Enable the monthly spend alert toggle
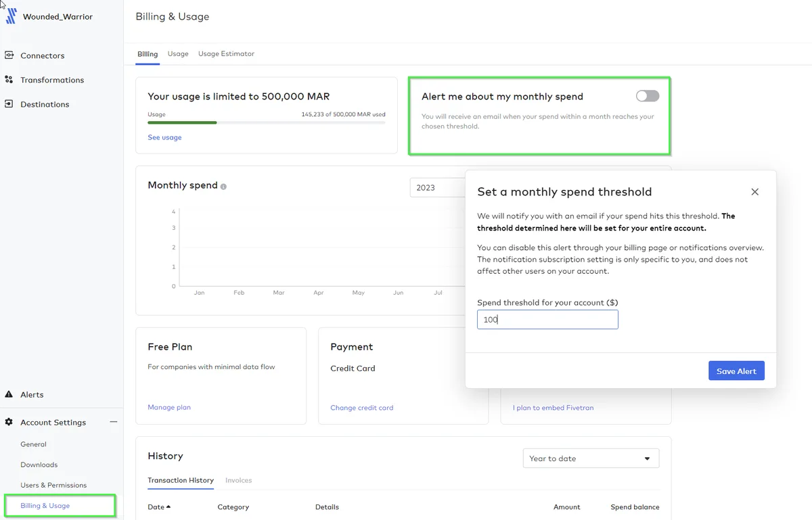This screenshot has width=812, height=520. tap(647, 96)
